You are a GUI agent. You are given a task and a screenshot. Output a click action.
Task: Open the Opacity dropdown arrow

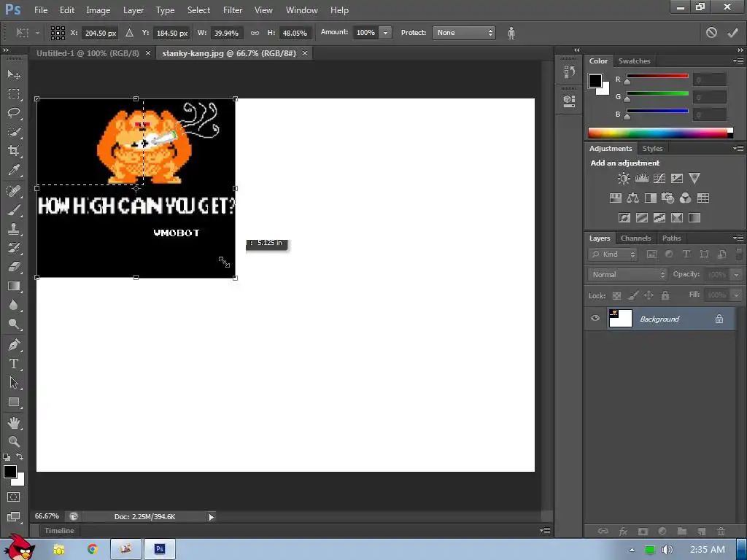(x=736, y=275)
